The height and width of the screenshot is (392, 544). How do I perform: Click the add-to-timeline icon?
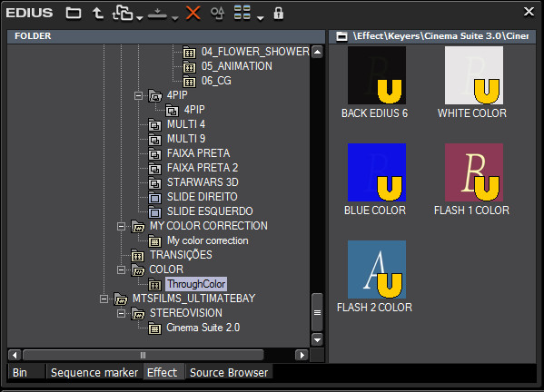pyautogui.click(x=123, y=14)
